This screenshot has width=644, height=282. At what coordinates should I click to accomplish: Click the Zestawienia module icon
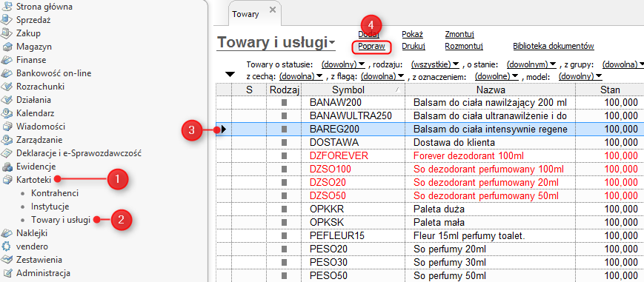[7, 260]
